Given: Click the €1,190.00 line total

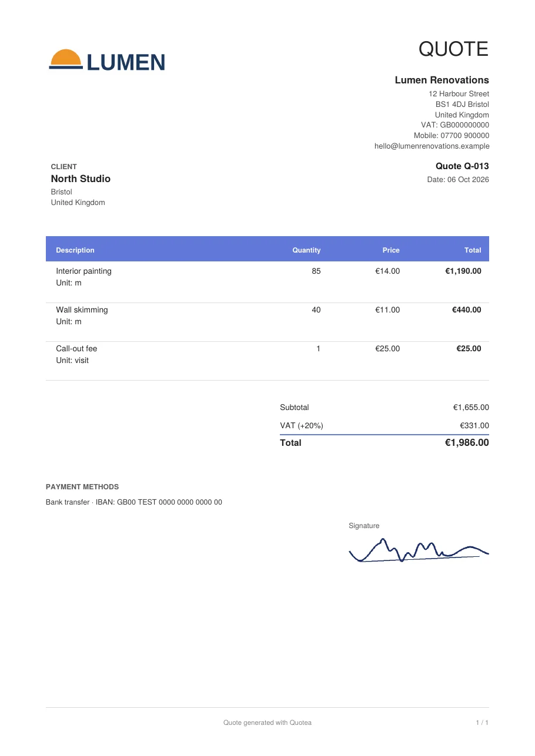Looking at the screenshot, I should click(463, 271).
